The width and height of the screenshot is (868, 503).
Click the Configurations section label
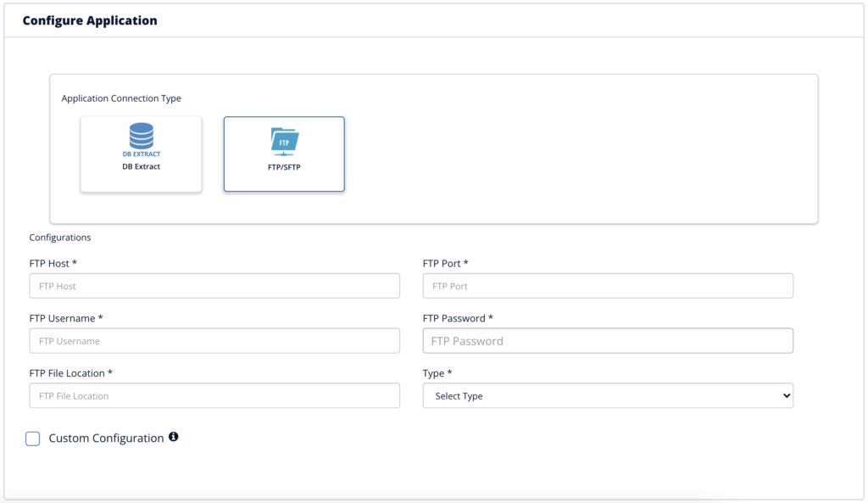(x=60, y=238)
